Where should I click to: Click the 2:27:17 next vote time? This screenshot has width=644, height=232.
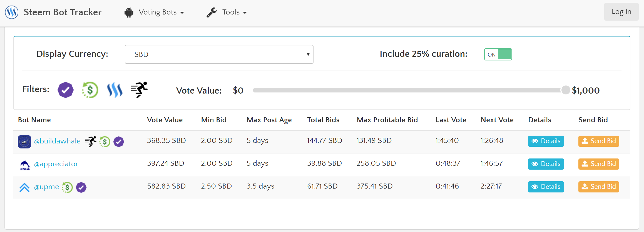click(491, 186)
